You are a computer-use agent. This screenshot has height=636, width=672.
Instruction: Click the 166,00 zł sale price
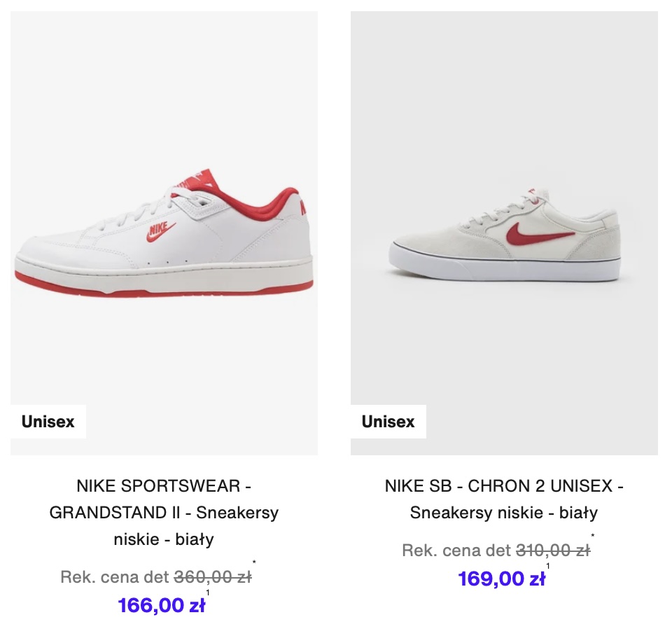(162, 605)
